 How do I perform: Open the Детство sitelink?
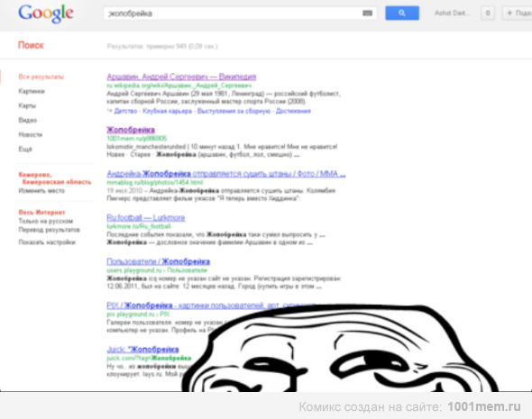125,111
